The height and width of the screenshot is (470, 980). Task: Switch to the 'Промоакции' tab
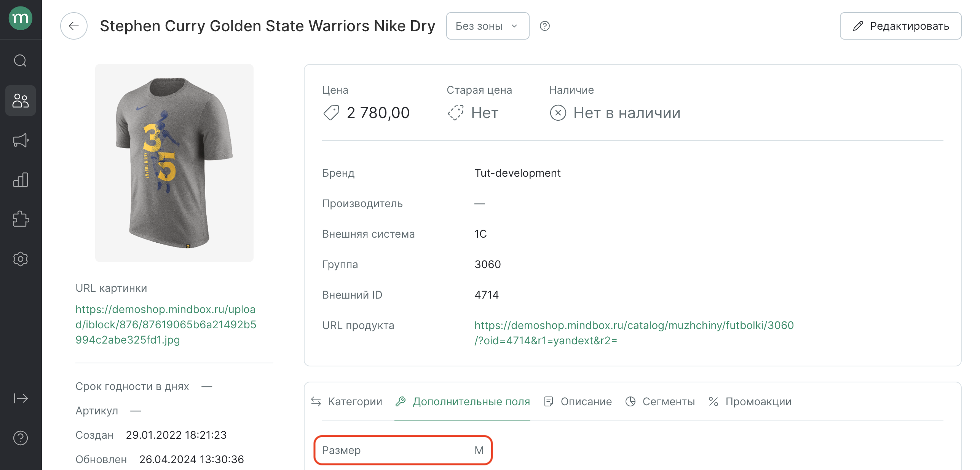tap(750, 401)
